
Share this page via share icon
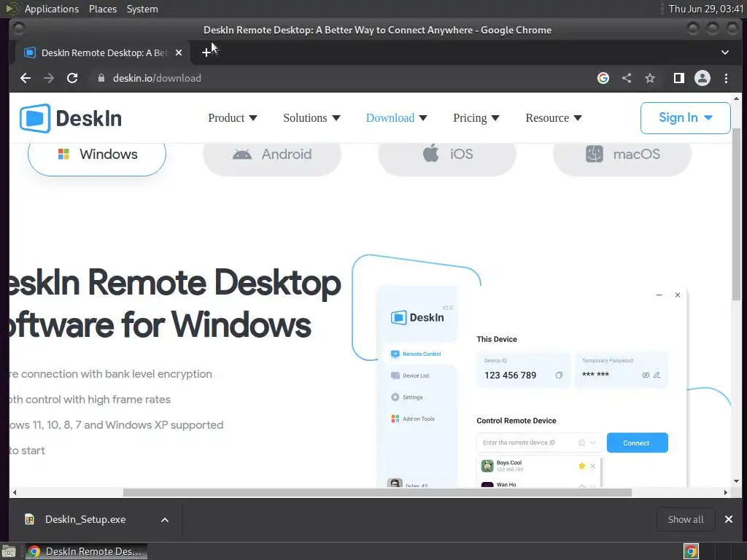pyautogui.click(x=627, y=78)
